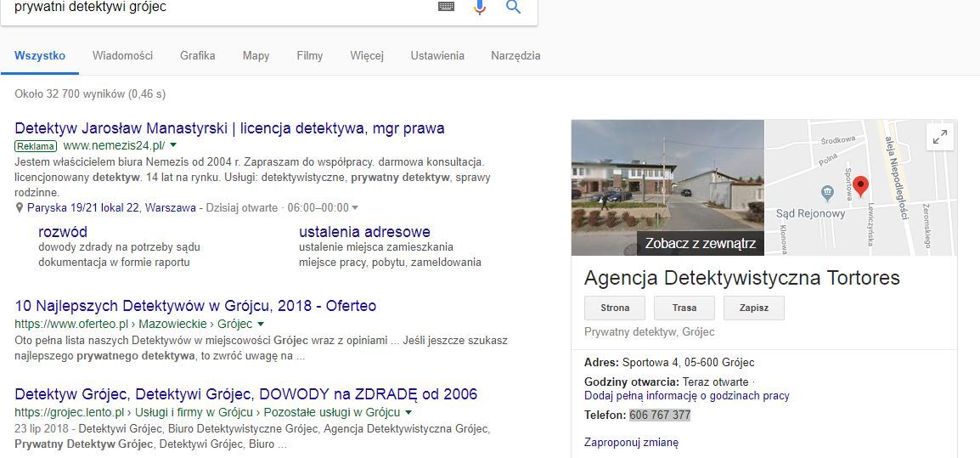Click Zobacz z zewnątrz label
Screen dimensions: 980x458
[x=701, y=243]
